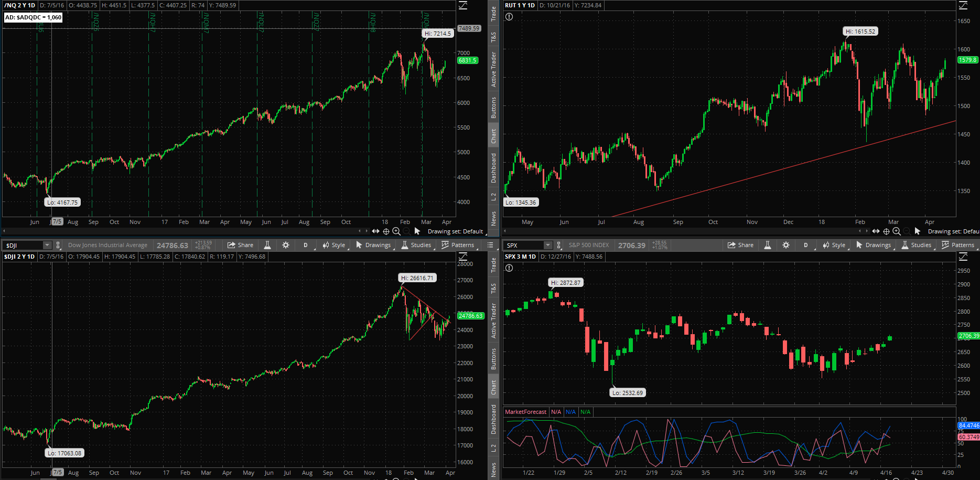This screenshot has width=980, height=480.
Task: Click the Hi: 7214.5 bubble on /NQ chart
Action: 437,34
